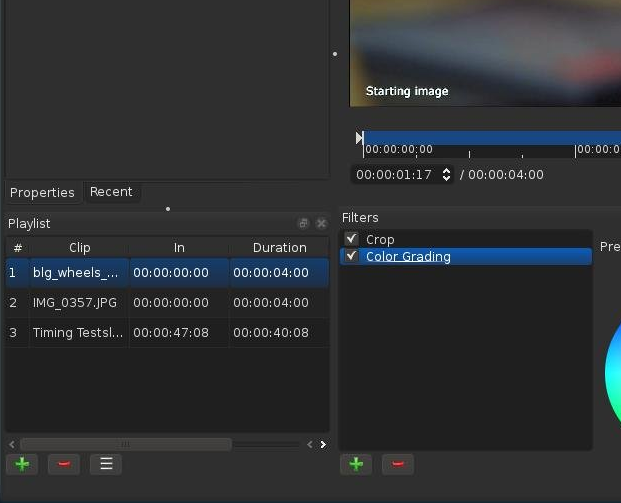Close the Playlist panel

(322, 223)
